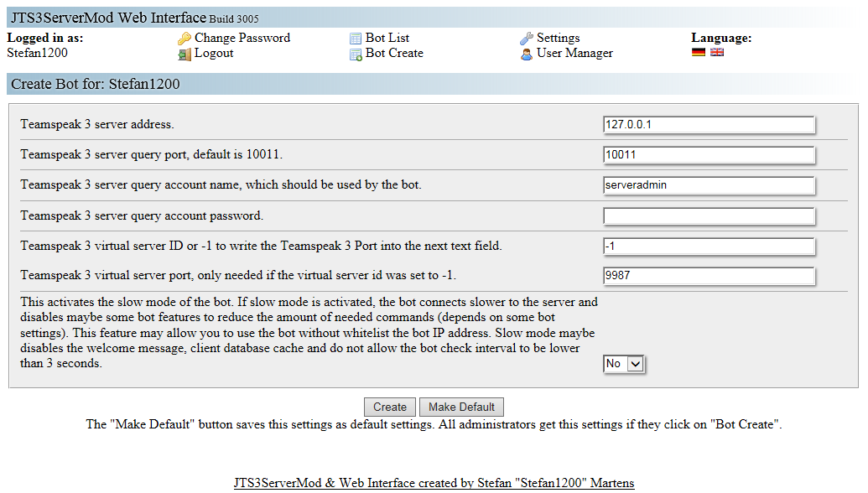Click the Make Default button
868x493 pixels.
[x=461, y=407]
